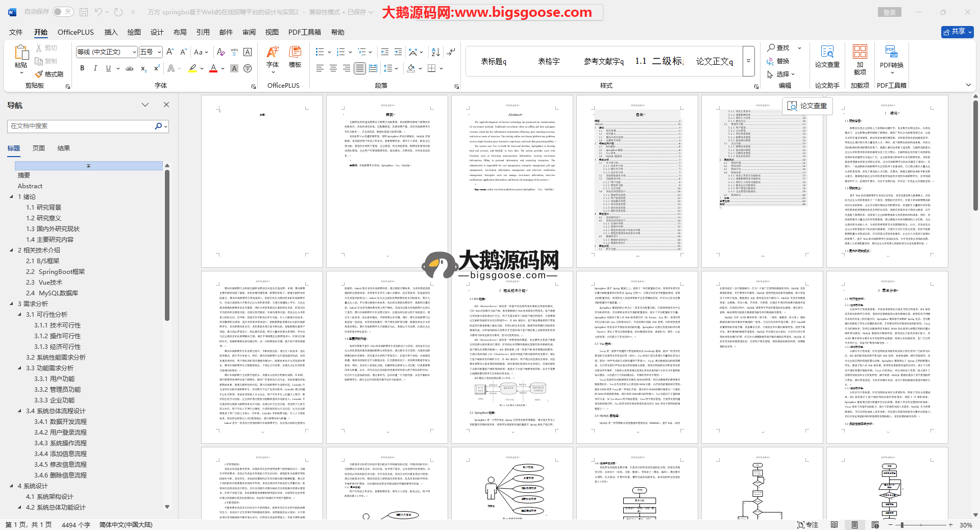The width and height of the screenshot is (980, 530).
Task: Open the PDF conversion tool
Action: click(891, 56)
